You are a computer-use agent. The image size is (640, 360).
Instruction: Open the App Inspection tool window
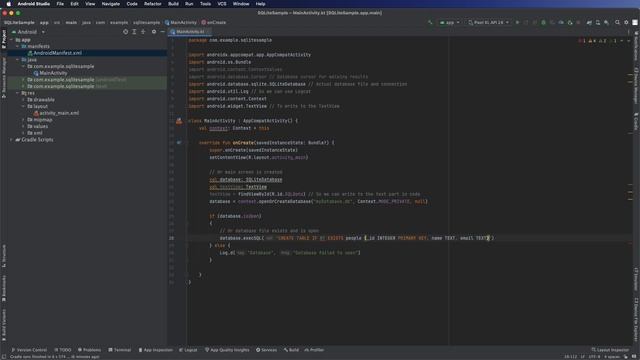pyautogui.click(x=156, y=350)
